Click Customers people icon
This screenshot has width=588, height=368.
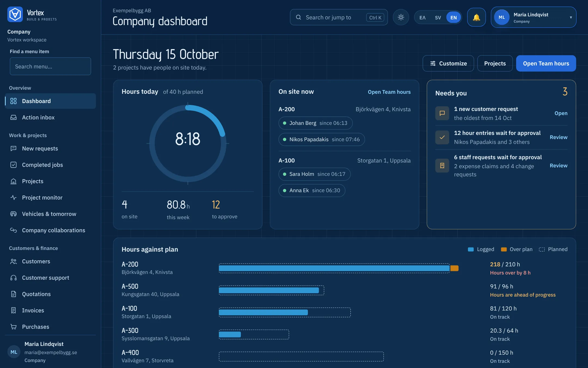(13, 261)
